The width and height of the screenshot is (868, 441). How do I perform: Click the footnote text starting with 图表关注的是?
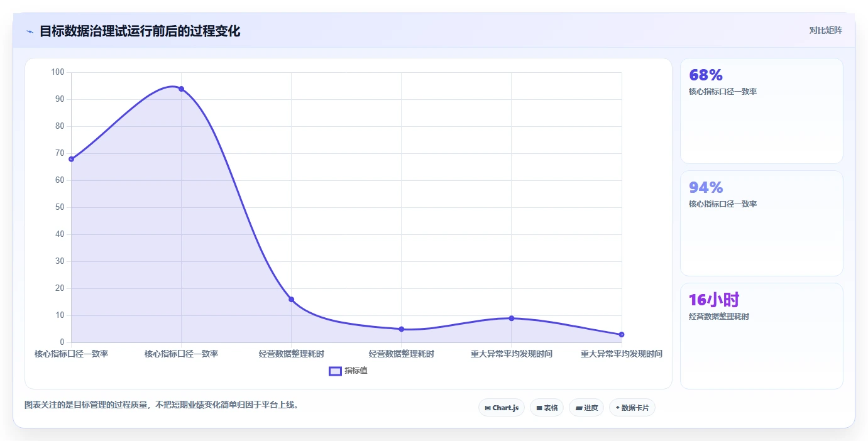click(x=162, y=405)
